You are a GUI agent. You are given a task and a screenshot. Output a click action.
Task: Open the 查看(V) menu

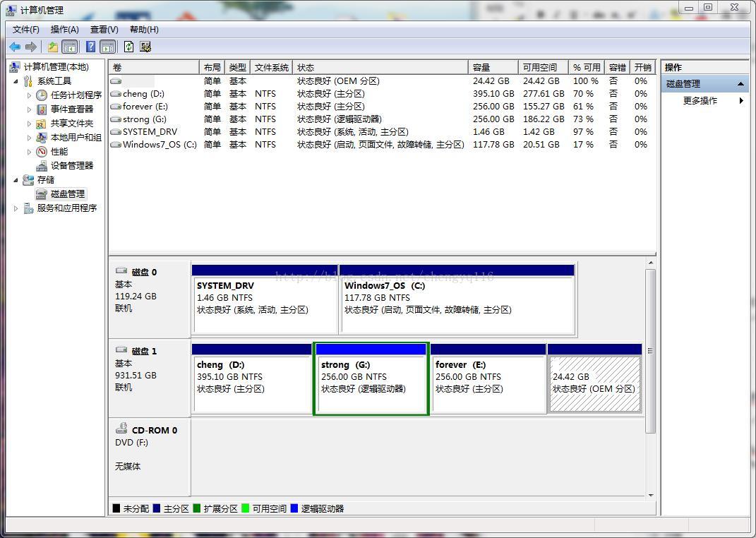104,30
